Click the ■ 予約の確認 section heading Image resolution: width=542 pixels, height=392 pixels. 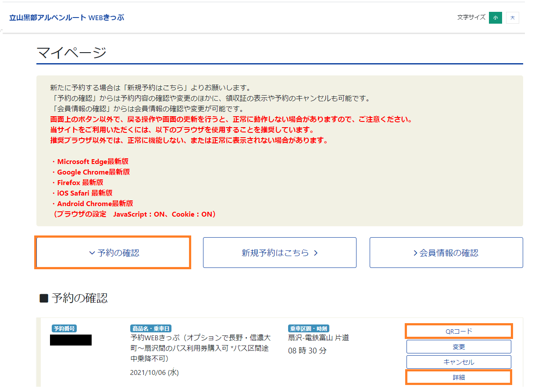click(74, 299)
